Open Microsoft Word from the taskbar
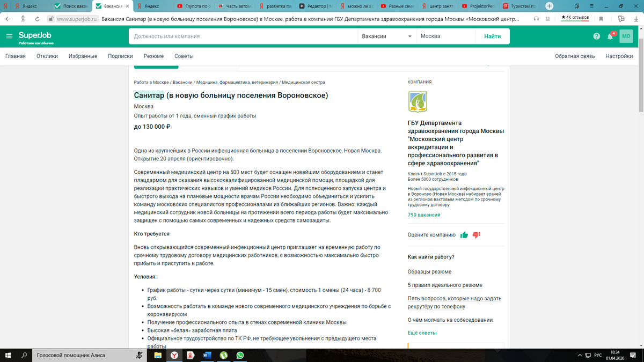This screenshot has height=362, width=644. (x=208, y=355)
